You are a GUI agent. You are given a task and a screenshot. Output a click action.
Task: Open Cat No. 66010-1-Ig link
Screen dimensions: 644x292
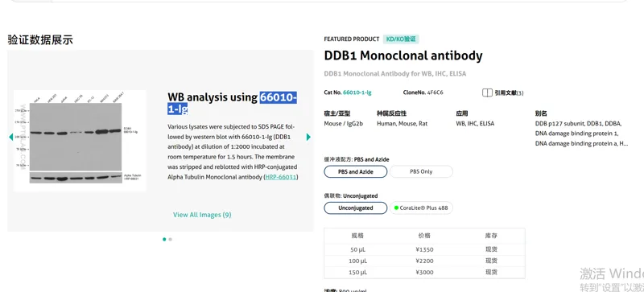(357, 93)
